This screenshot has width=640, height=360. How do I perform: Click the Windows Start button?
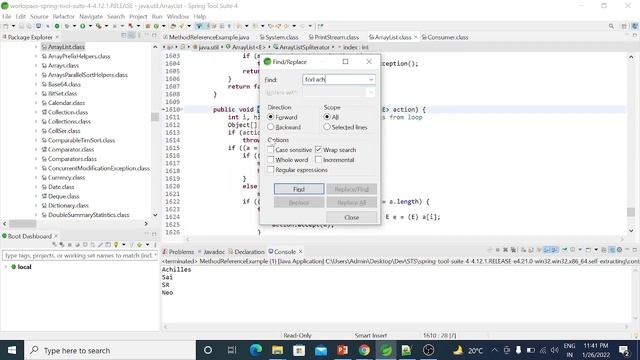point(12,350)
